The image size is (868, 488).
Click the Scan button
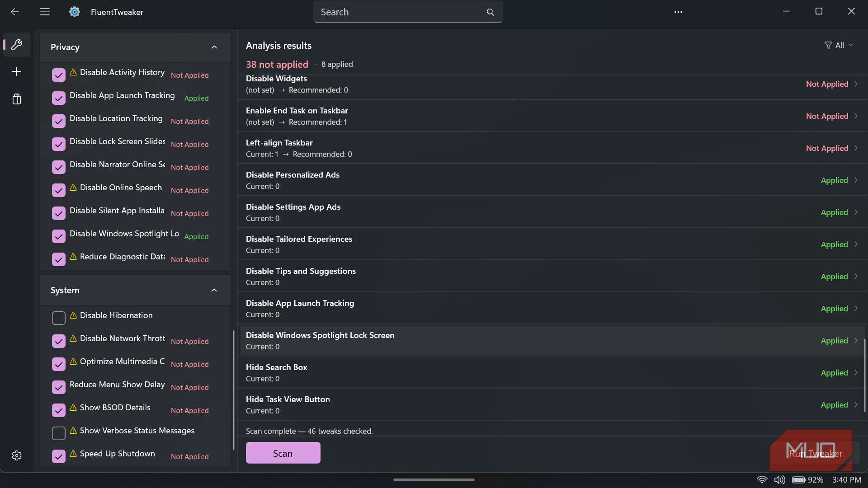click(x=283, y=453)
